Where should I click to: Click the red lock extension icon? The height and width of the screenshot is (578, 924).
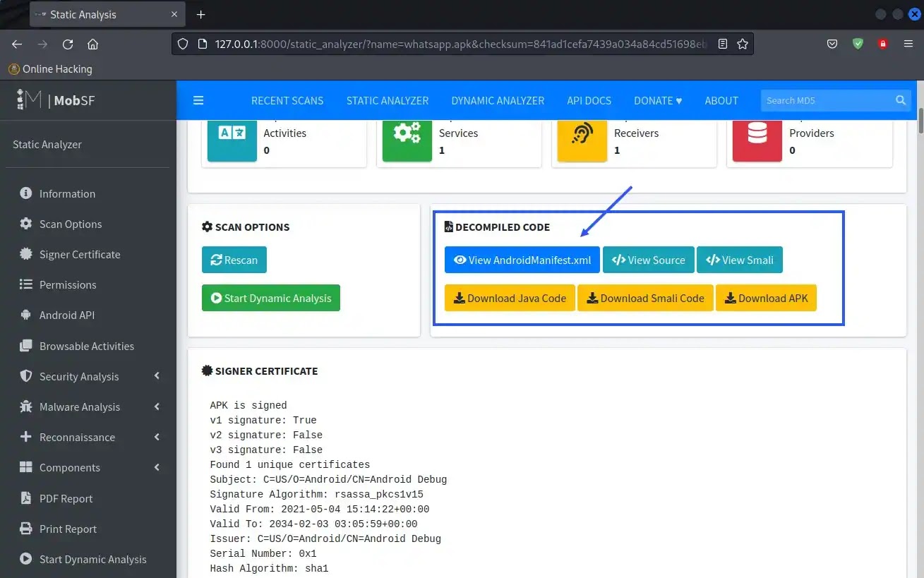pos(882,44)
